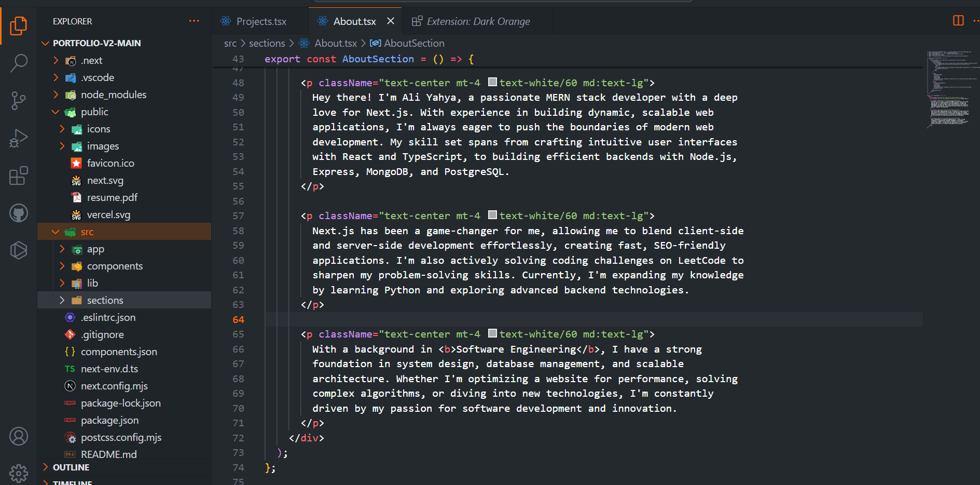Click the split editor right icon
Viewport: 980px width, 485px height.
coord(958,21)
